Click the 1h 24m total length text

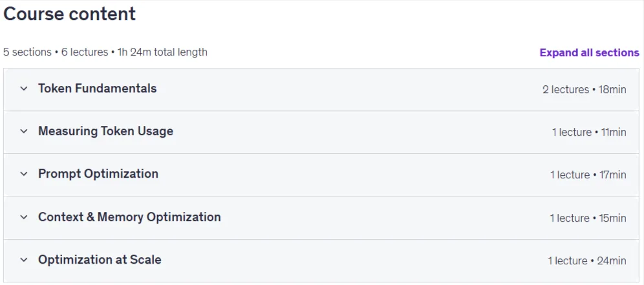click(162, 52)
